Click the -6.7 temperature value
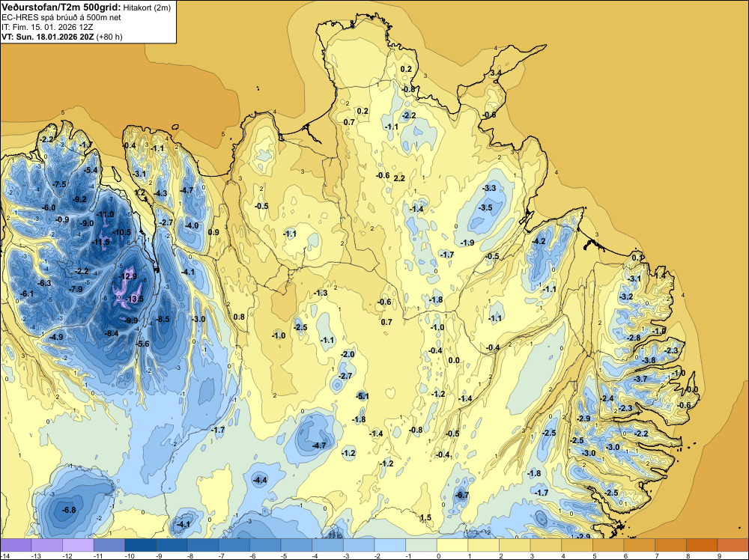This screenshot has height=560, width=749. (x=462, y=495)
